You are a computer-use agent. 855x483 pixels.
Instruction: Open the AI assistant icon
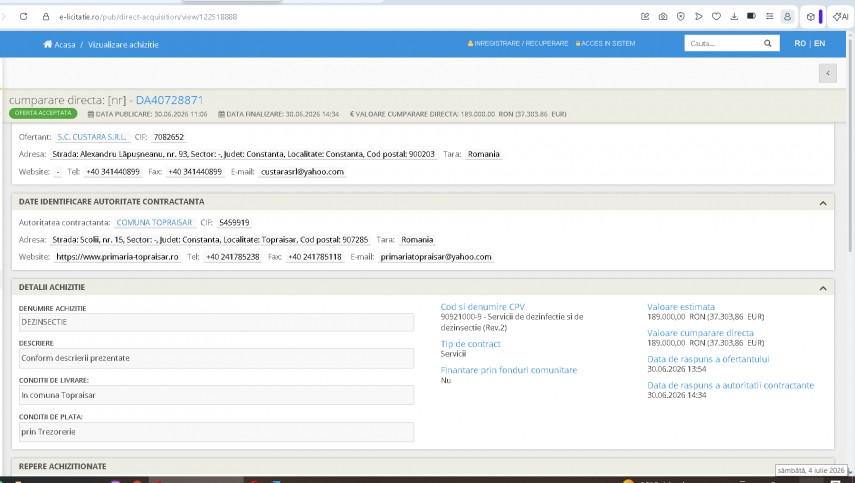point(840,16)
